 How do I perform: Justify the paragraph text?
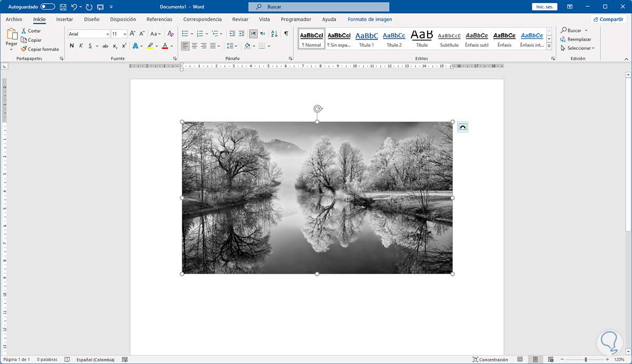coord(213,46)
